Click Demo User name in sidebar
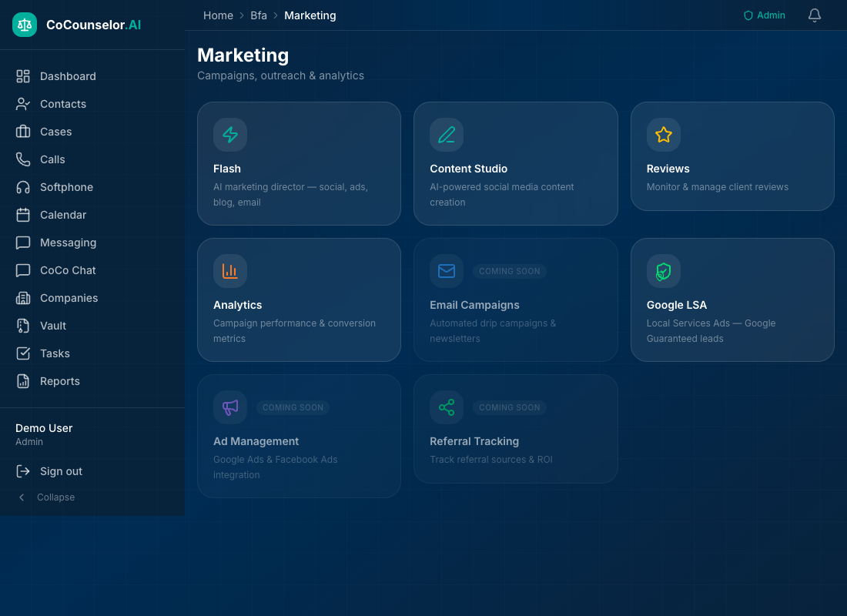This screenshot has height=616, width=847. click(x=44, y=428)
